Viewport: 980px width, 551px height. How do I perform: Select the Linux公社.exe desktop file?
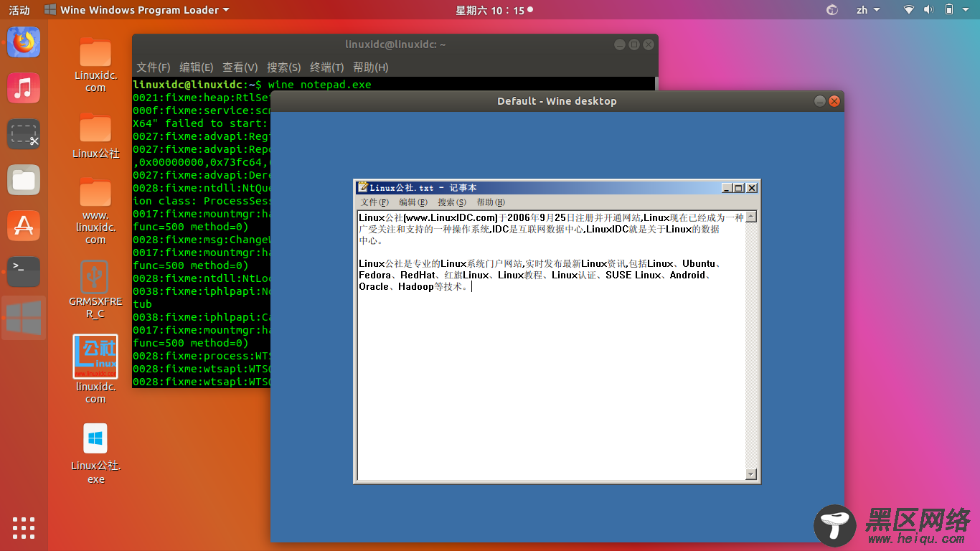pos(95,453)
